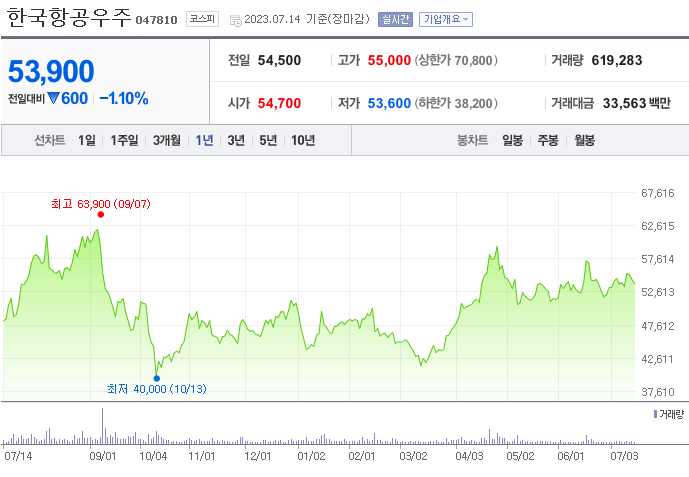Viewport: 689px width, 477px height.
Task: Click the 코스피 market badge
Action: pyautogui.click(x=202, y=19)
